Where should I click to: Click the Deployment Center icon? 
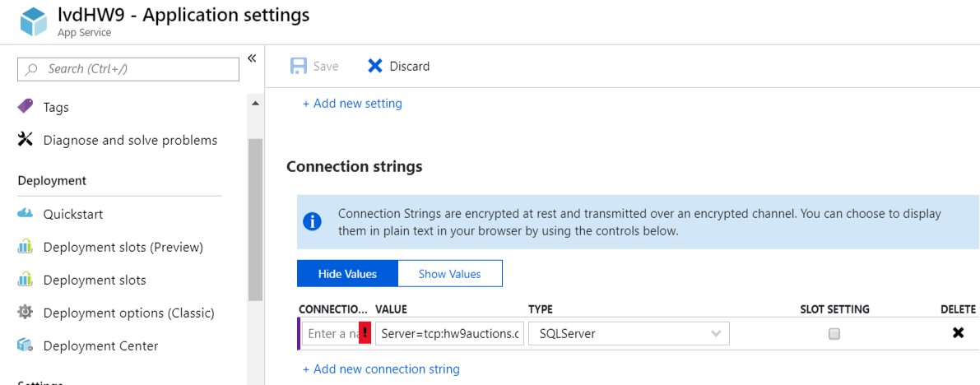(26, 346)
